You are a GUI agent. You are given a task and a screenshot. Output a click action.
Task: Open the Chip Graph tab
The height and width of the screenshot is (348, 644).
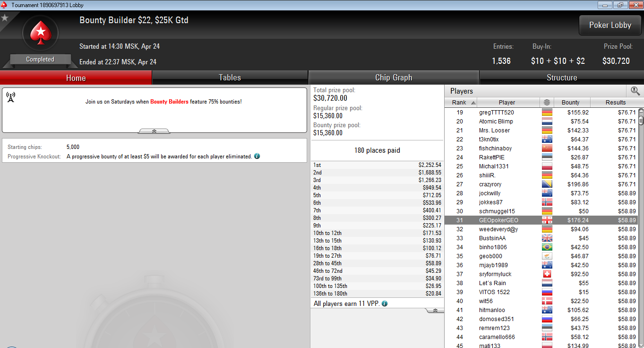tap(394, 78)
